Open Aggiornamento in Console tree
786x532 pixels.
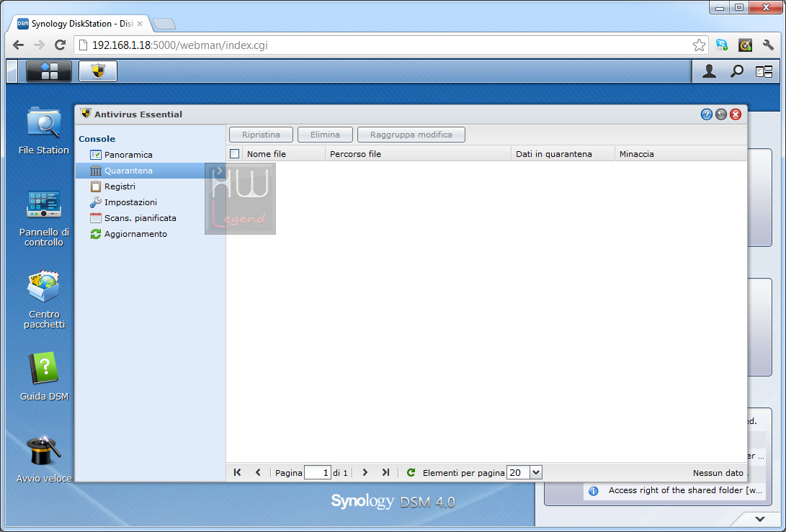click(128, 234)
